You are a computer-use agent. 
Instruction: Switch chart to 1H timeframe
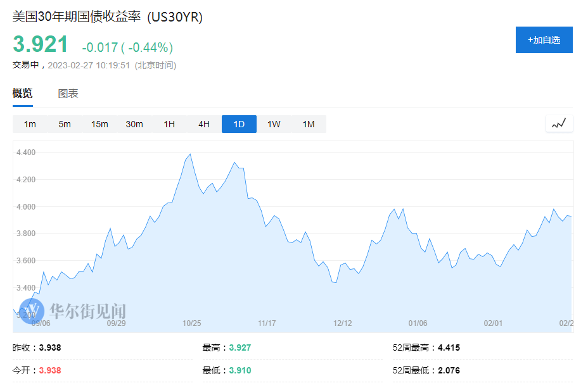click(x=169, y=124)
